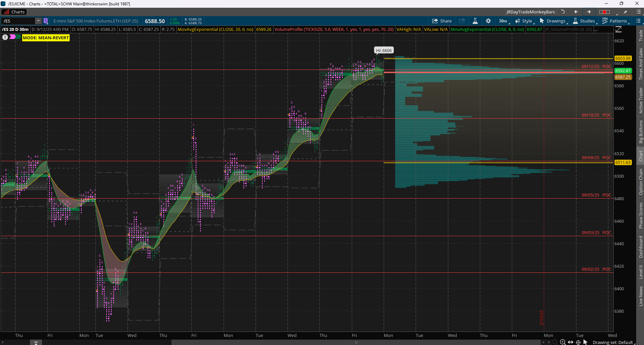
Task: Click the 09/10/25 POC label
Action: tap(596, 115)
